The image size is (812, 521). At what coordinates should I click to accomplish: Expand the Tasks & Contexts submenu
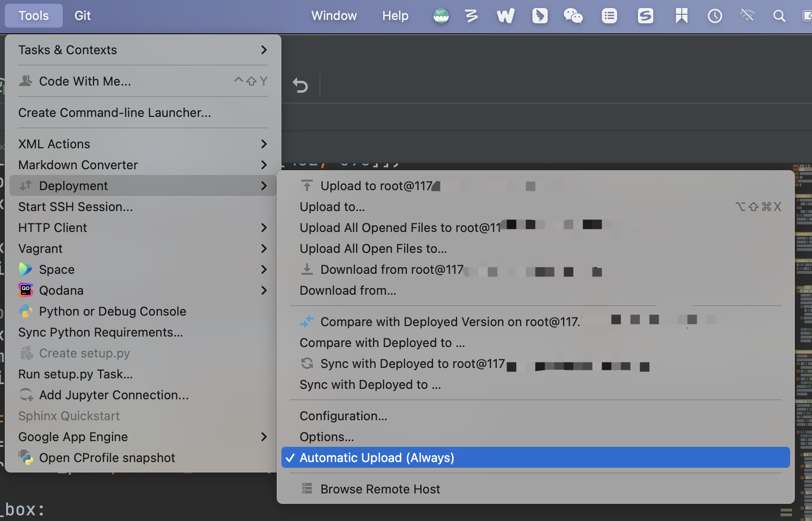(x=143, y=50)
